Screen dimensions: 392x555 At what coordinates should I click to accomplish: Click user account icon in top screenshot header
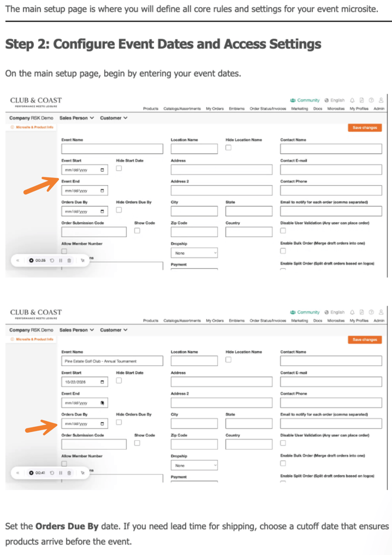tap(381, 100)
